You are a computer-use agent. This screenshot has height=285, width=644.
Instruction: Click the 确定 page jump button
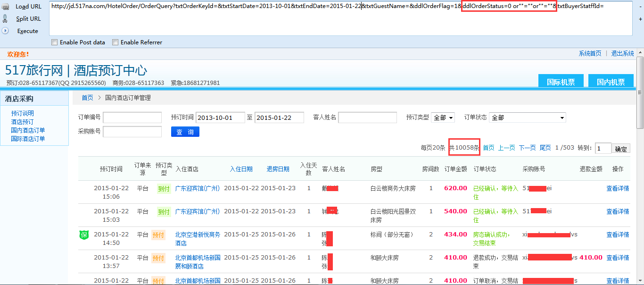[621, 149]
